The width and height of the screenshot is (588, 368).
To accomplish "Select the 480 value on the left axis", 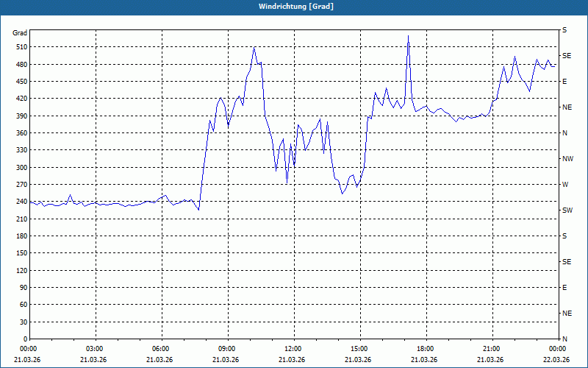I will [x=22, y=65].
